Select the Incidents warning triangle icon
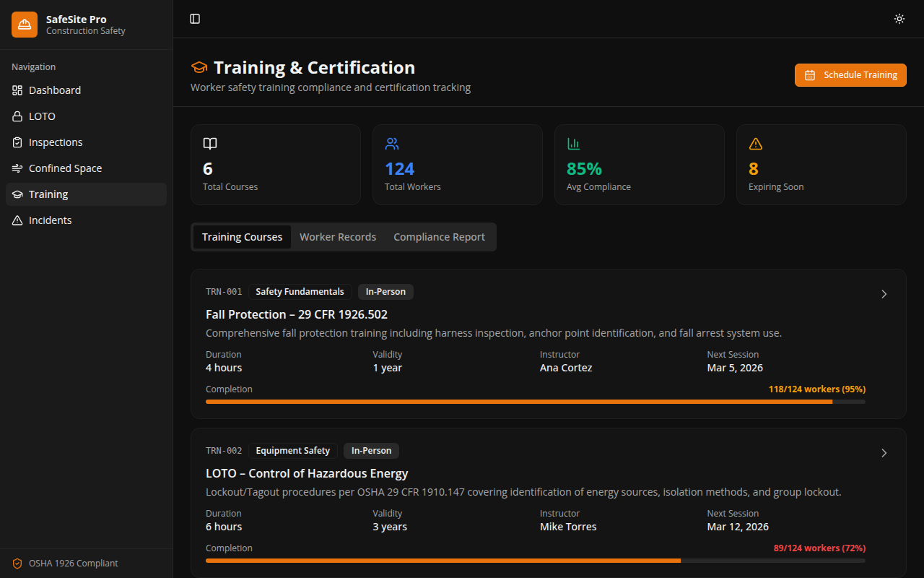This screenshot has height=578, width=924. pyautogui.click(x=17, y=220)
